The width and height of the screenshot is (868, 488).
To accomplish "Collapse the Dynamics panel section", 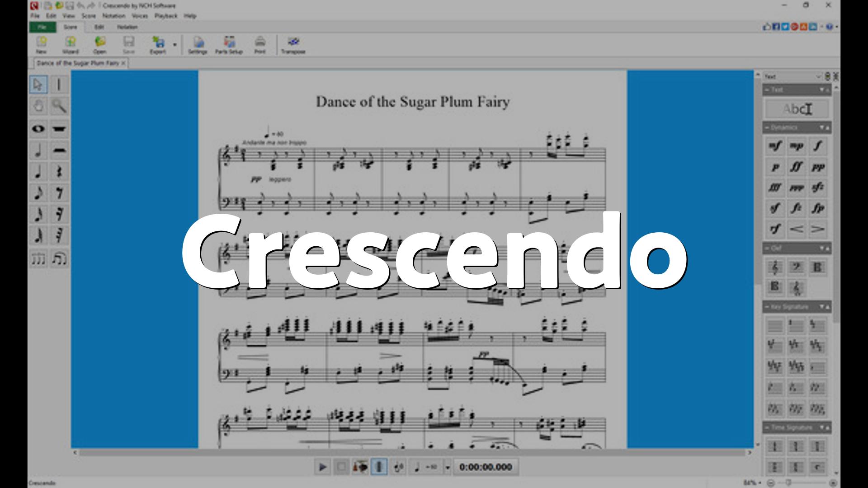I will 767,128.
